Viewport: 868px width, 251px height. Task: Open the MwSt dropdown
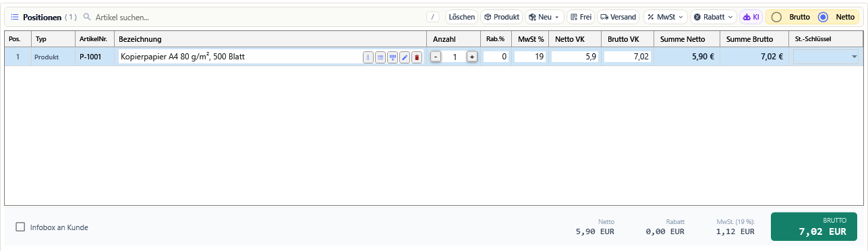665,17
